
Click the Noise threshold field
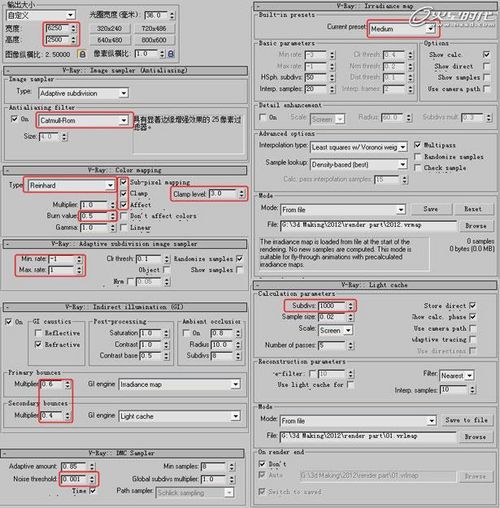pyautogui.click(x=74, y=479)
